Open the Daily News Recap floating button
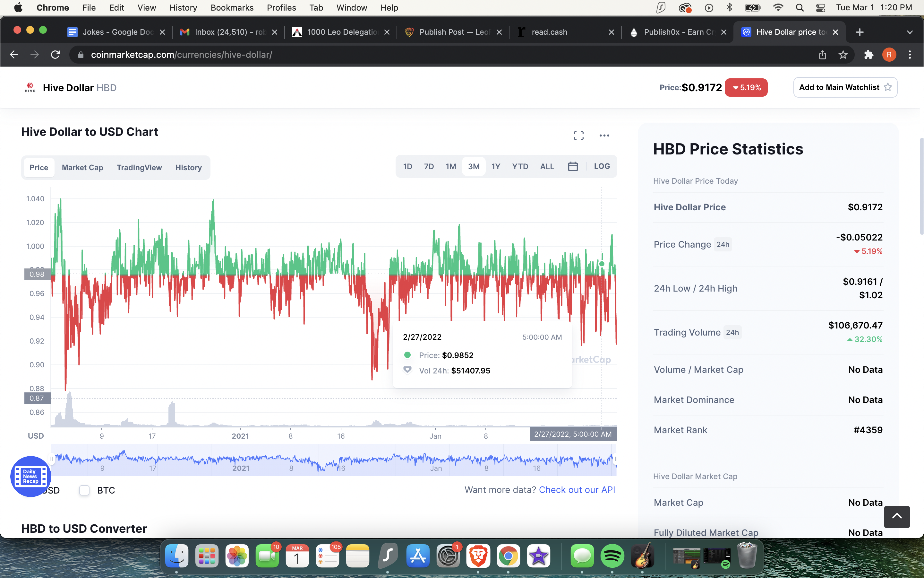Image resolution: width=924 pixels, height=578 pixels. coord(30,476)
